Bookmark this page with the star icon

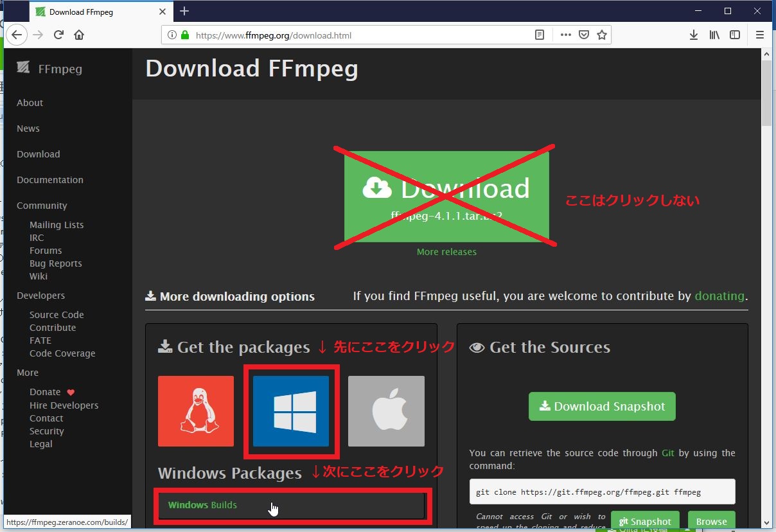point(602,35)
